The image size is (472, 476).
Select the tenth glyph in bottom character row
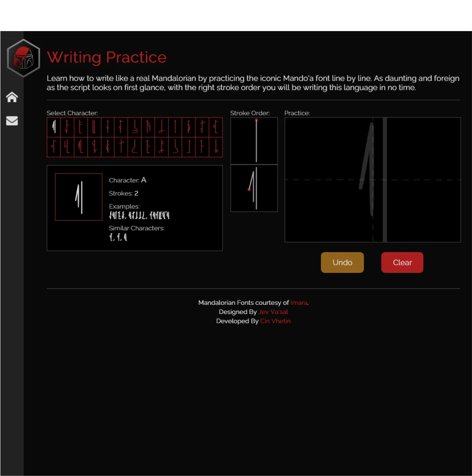[175, 147]
